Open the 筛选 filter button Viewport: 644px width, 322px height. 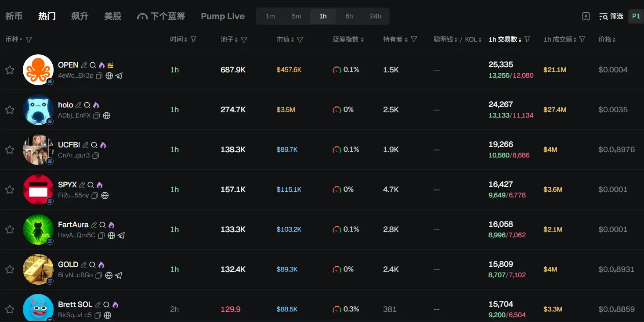click(611, 16)
